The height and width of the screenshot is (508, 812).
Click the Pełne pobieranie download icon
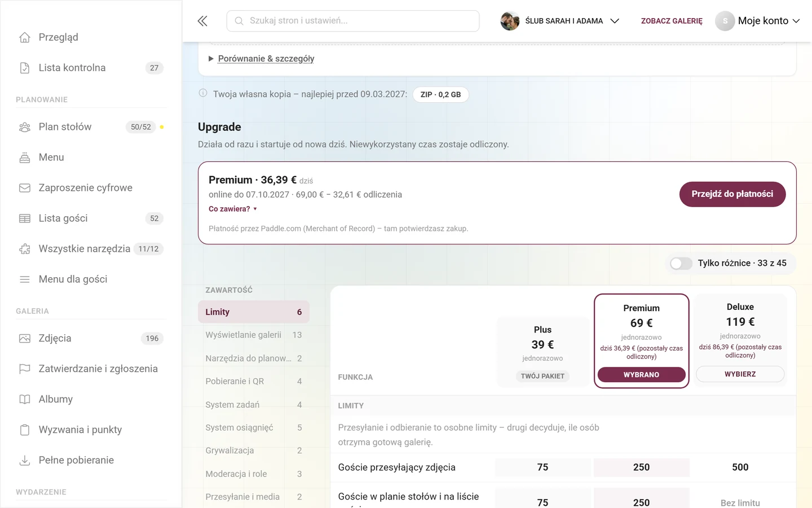pos(25,461)
